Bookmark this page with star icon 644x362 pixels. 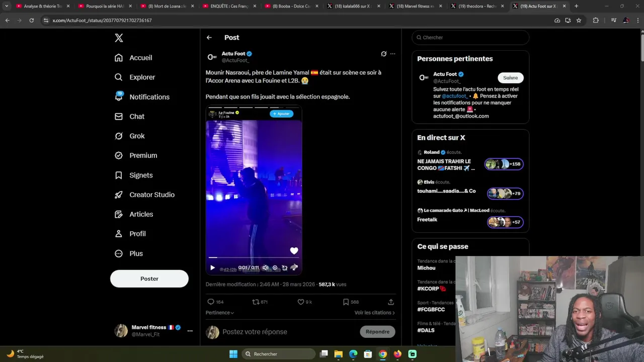point(579,21)
